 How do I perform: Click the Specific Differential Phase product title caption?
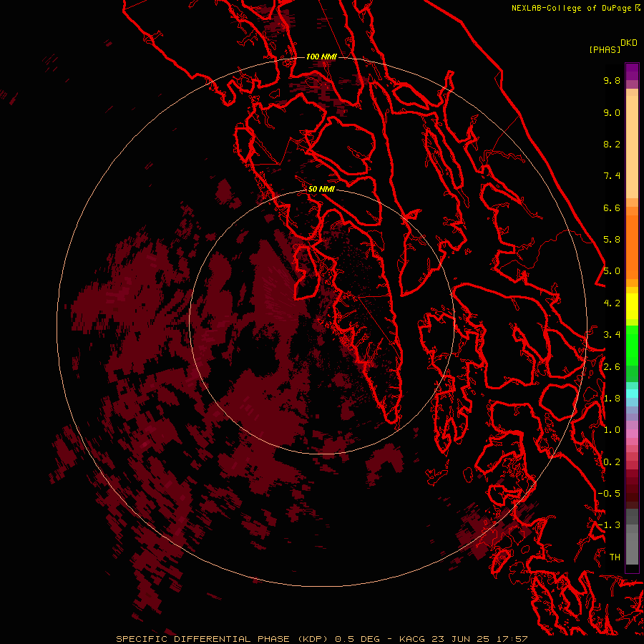pos(321,639)
